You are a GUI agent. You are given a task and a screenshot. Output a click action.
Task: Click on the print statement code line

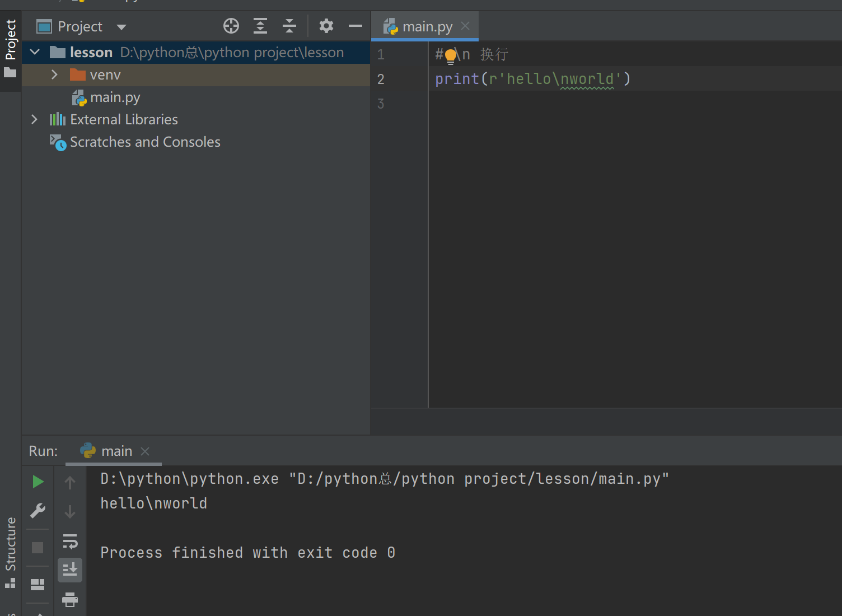pyautogui.click(x=533, y=79)
